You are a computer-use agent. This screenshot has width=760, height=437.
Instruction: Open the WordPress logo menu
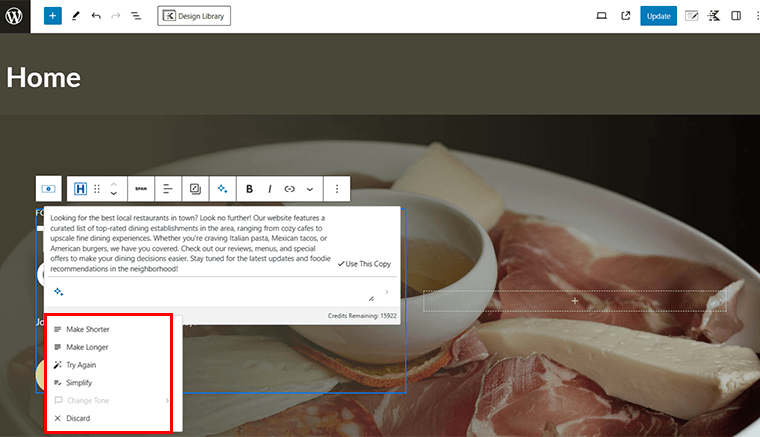click(15, 16)
